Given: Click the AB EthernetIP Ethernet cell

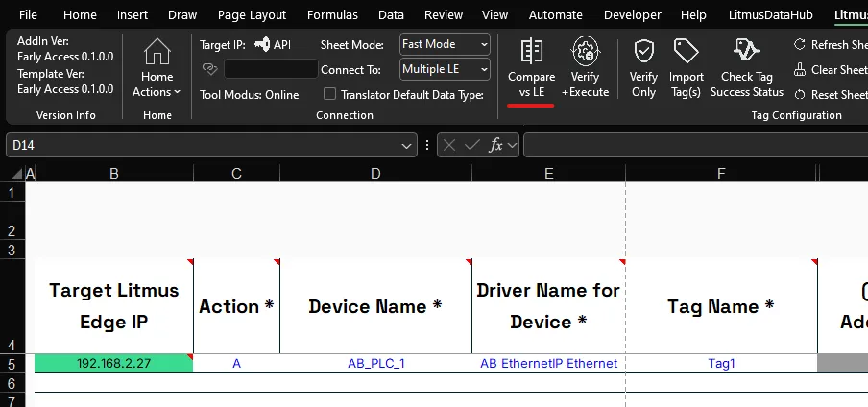Looking at the screenshot, I should point(548,363).
